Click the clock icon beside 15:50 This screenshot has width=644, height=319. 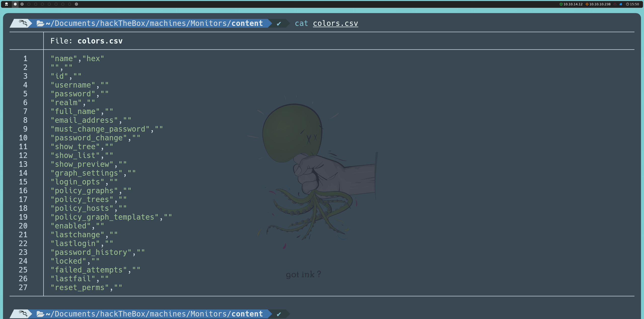627,4
